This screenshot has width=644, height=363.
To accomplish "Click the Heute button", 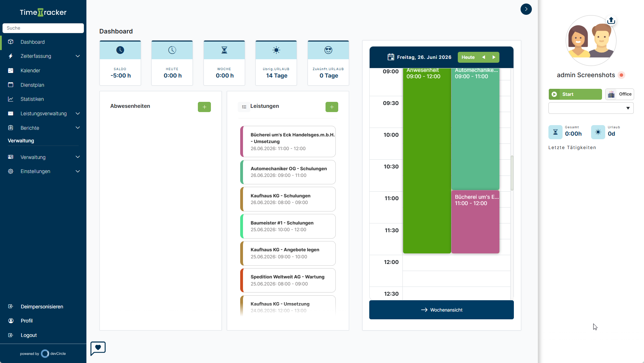I will [468, 57].
